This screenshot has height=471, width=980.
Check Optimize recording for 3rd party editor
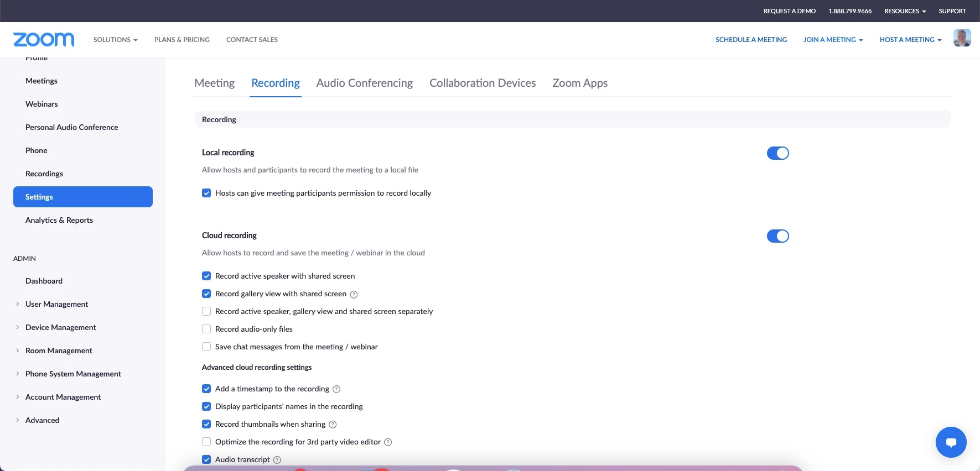click(x=206, y=442)
